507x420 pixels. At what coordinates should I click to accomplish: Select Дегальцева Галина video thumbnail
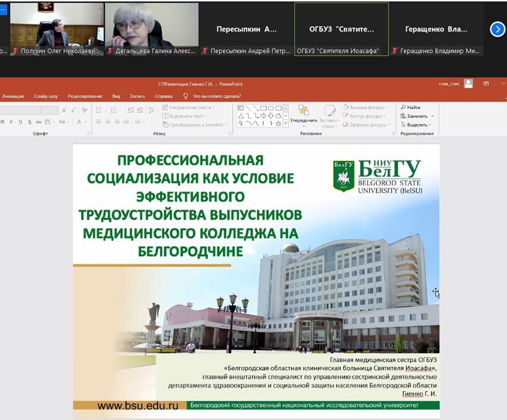(x=151, y=25)
